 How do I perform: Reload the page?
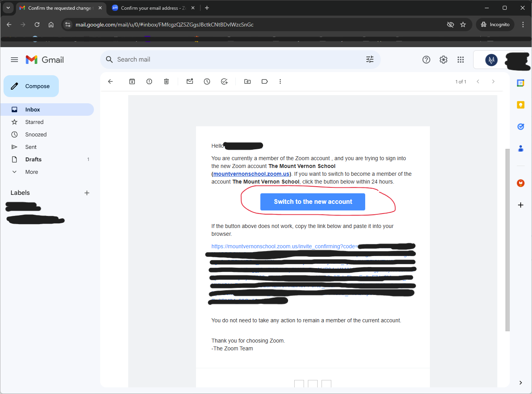tap(37, 25)
